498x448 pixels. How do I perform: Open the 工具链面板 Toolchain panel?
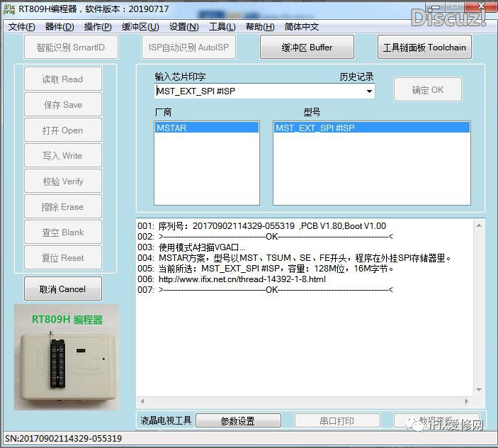424,47
